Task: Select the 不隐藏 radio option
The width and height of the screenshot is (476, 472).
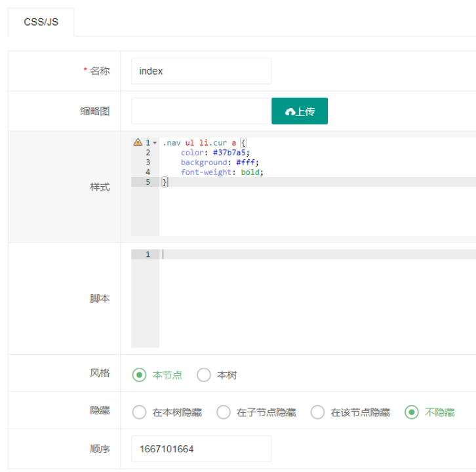Action: coord(412,412)
